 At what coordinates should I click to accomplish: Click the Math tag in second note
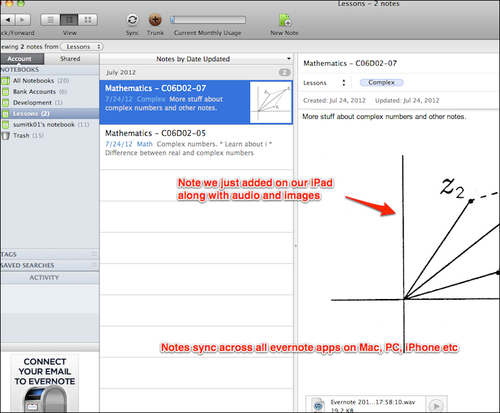pyautogui.click(x=145, y=144)
